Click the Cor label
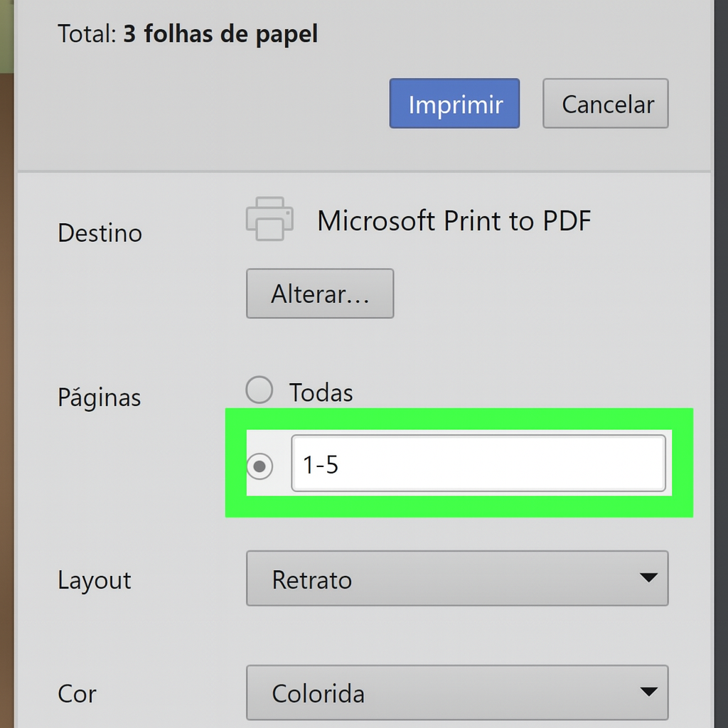Viewport: 728px width, 728px height. pyautogui.click(x=77, y=695)
